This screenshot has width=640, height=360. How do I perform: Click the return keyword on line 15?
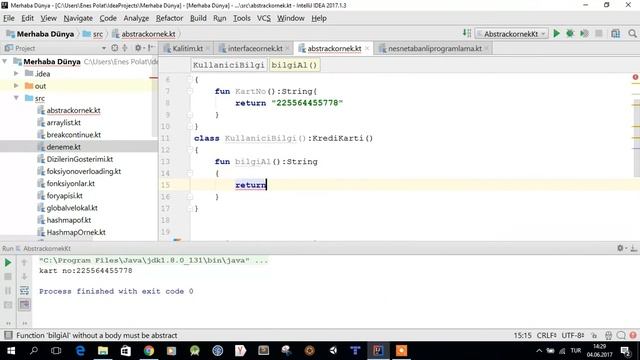(251, 185)
